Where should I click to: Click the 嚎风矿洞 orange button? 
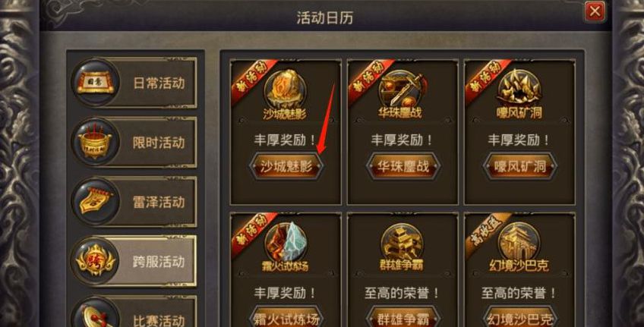[x=519, y=166]
